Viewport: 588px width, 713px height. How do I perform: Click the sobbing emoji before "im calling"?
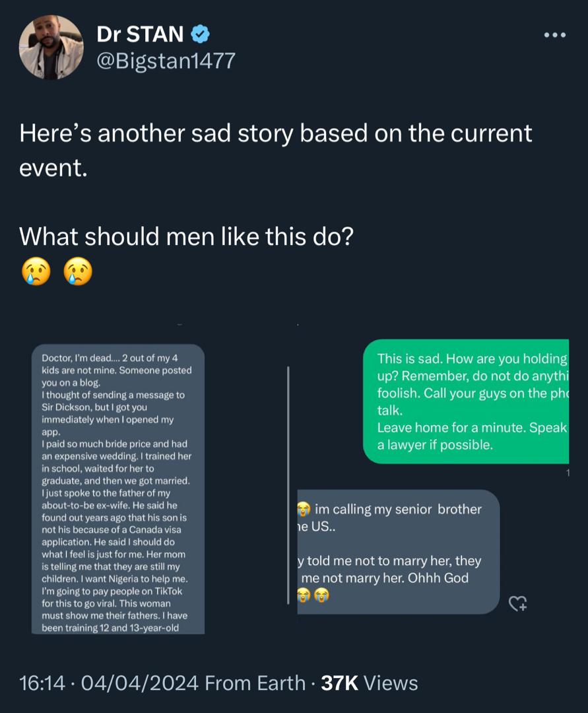(x=304, y=510)
